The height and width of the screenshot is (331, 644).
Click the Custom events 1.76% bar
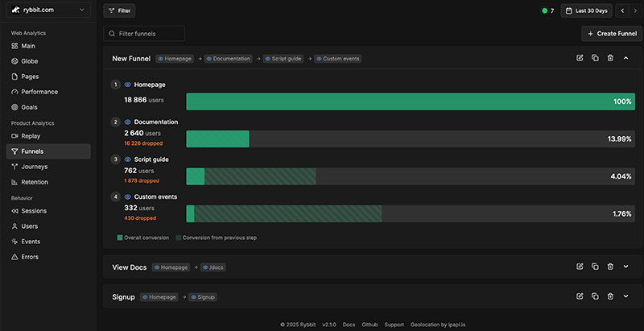pyautogui.click(x=411, y=213)
